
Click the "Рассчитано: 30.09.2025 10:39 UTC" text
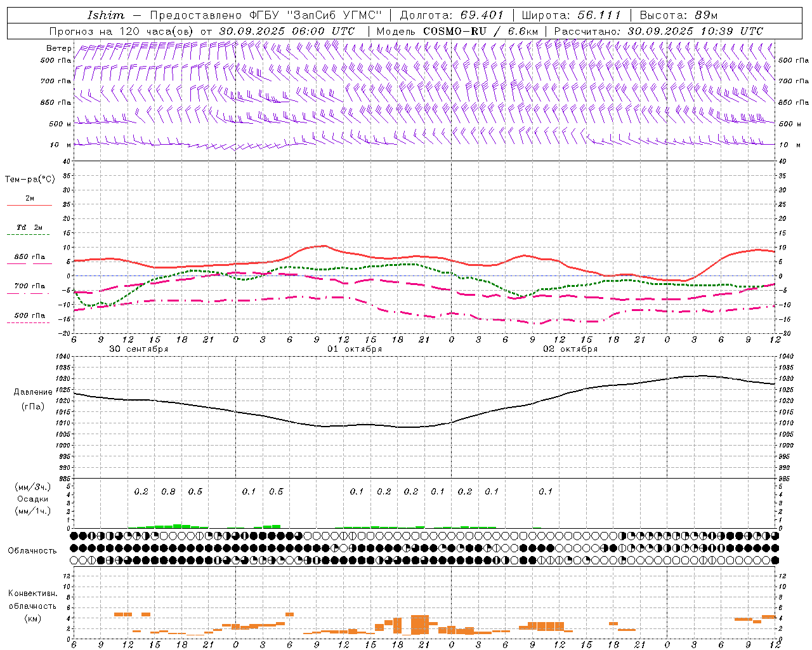tap(658, 31)
